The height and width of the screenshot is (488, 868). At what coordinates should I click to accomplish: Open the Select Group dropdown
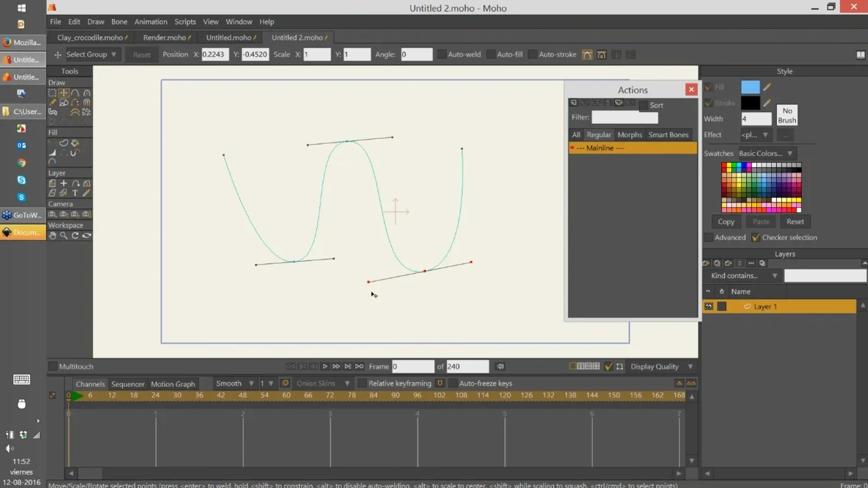[92, 54]
